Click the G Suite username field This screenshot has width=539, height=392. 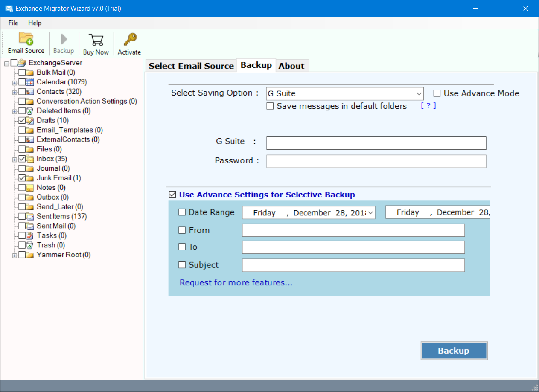pyautogui.click(x=376, y=143)
